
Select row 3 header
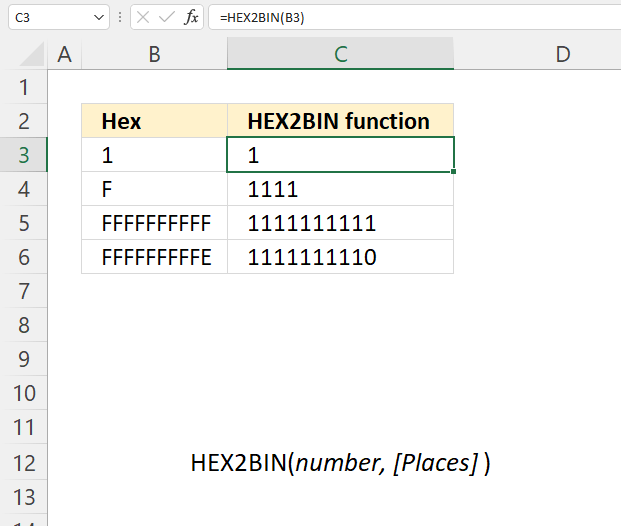coord(24,155)
